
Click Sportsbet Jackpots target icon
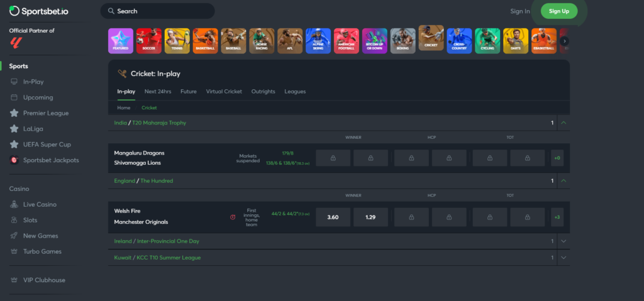[14, 160]
